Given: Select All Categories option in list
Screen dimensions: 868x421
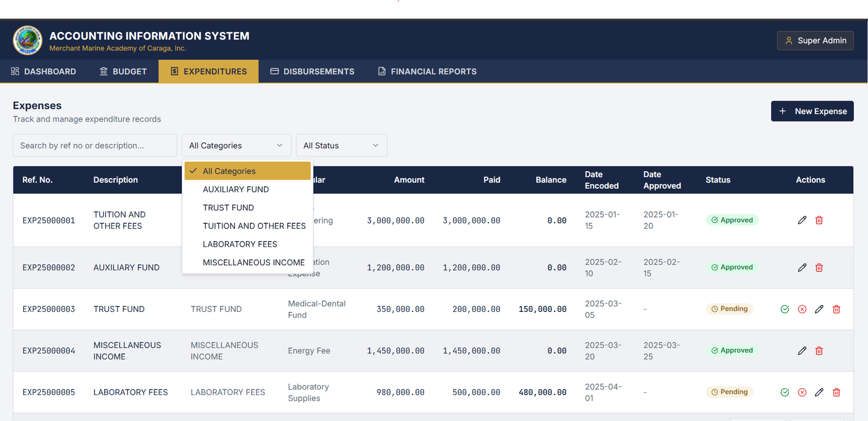Looking at the screenshot, I should pos(248,171).
